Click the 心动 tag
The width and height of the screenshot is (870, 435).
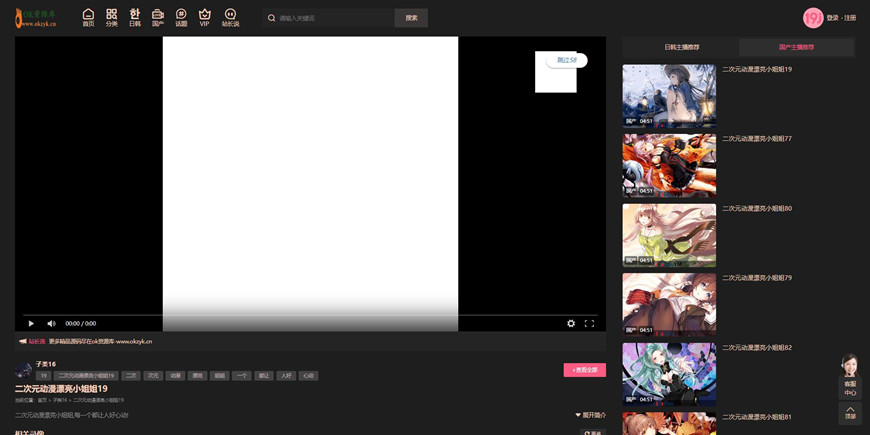click(x=308, y=376)
